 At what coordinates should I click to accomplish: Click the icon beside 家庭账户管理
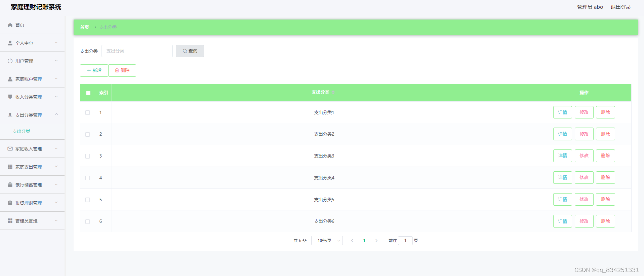[x=10, y=79]
